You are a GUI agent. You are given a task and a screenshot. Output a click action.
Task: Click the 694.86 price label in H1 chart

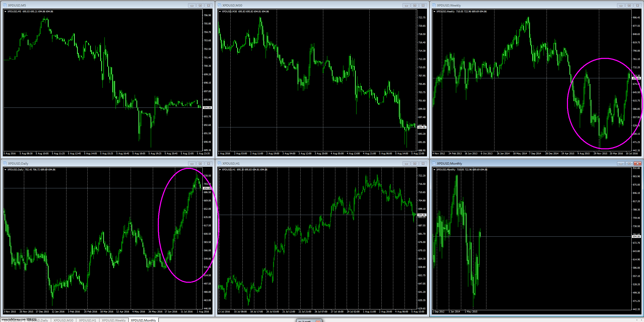pos(422,215)
